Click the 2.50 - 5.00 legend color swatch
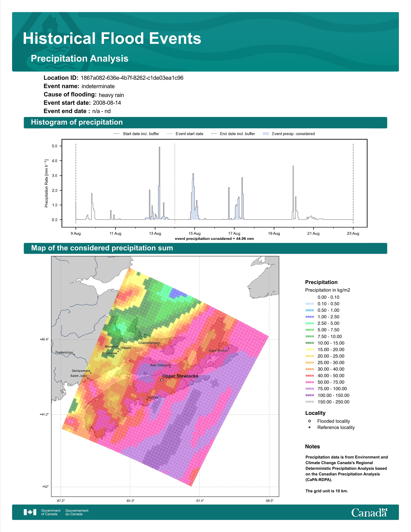The height and width of the screenshot is (532, 411). click(x=309, y=324)
